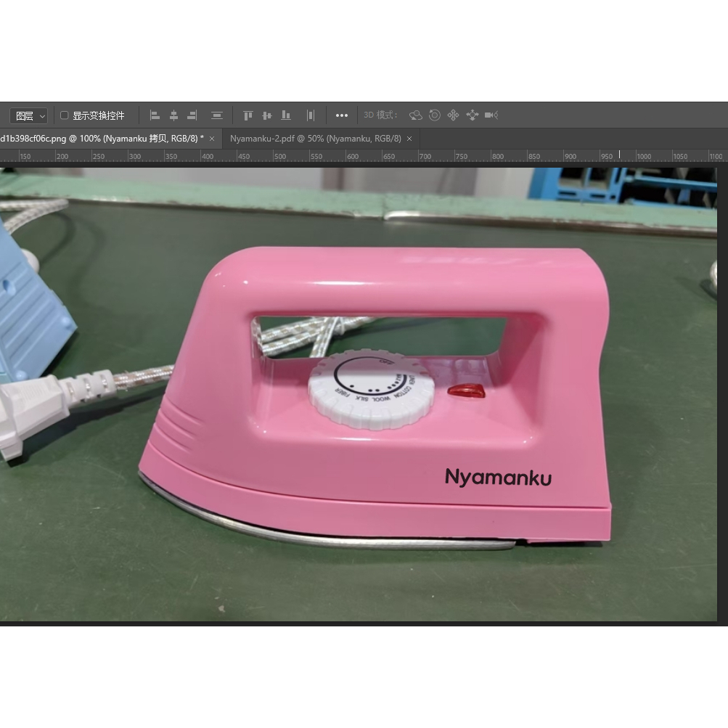Open the three-dots more align options

342,115
